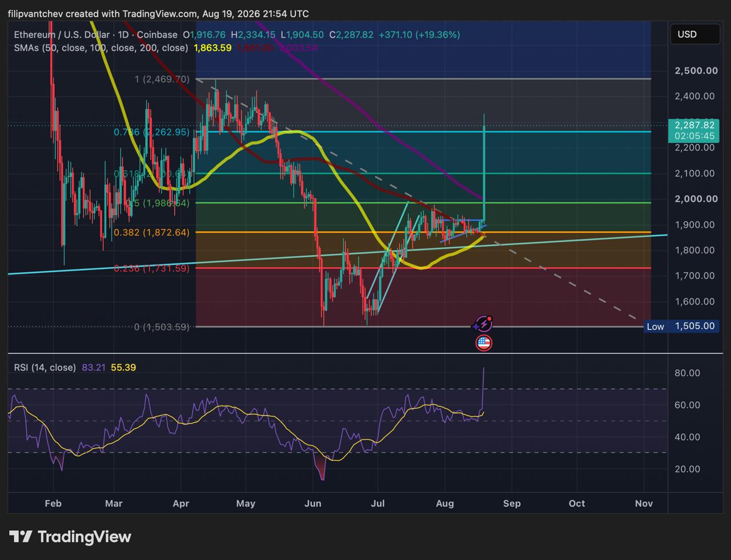
Task: Click the 2,500.00 price axis label
Action: coord(696,71)
